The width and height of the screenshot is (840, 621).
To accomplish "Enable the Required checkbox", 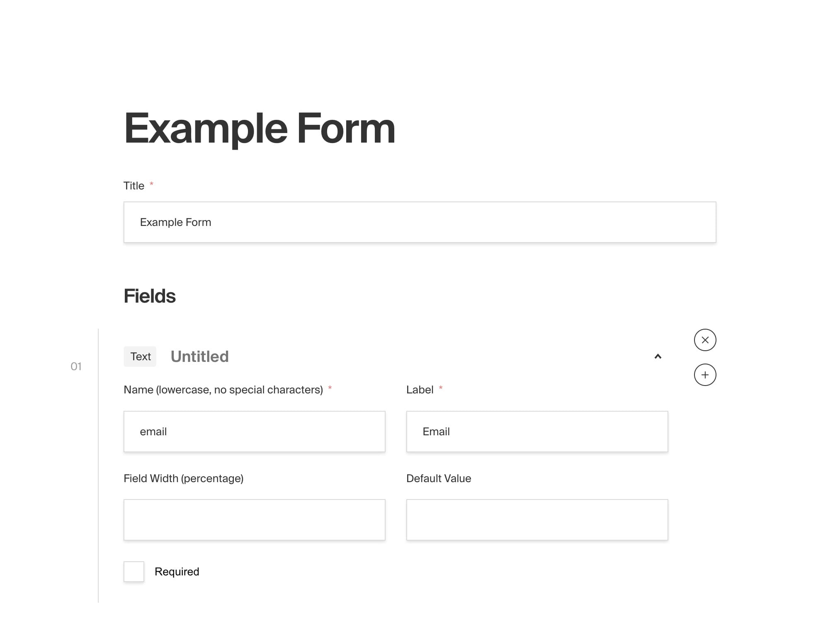I will pos(134,572).
